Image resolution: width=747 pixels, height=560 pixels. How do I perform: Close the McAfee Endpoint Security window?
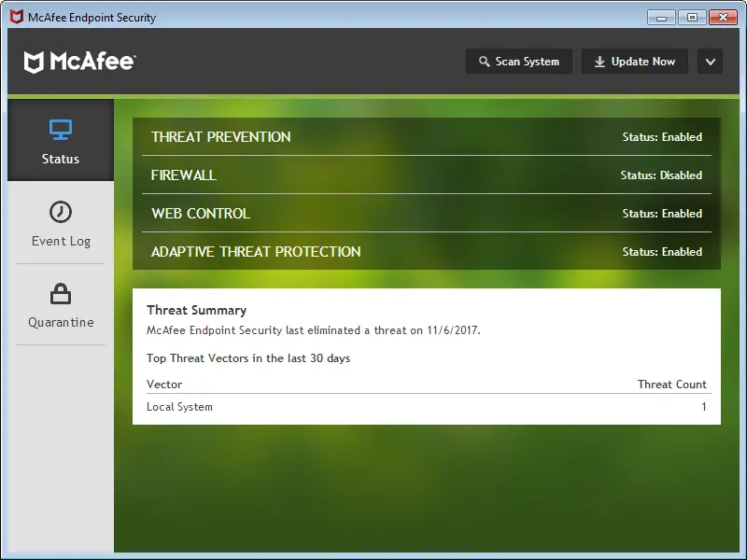click(x=723, y=18)
